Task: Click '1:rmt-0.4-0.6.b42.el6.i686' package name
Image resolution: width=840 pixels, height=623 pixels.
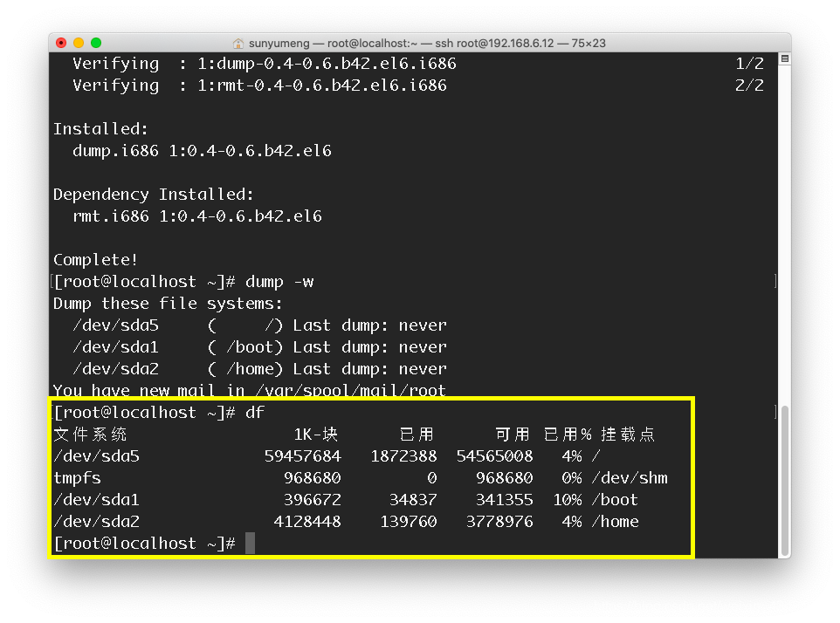Action: point(322,86)
